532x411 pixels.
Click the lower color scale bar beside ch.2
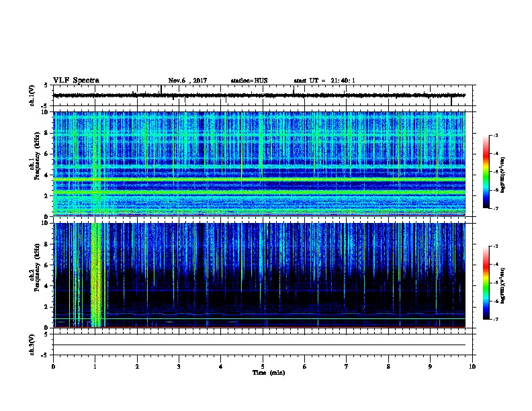click(486, 283)
